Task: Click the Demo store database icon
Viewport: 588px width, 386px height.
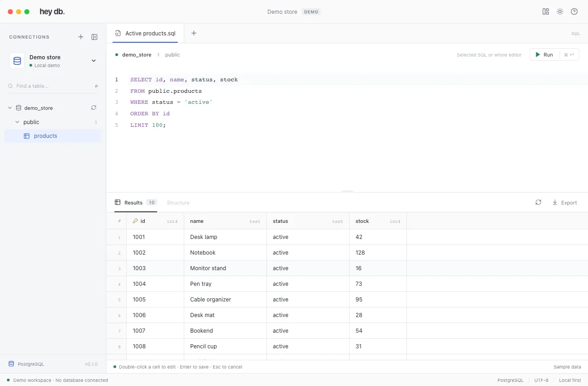Action: (x=17, y=61)
